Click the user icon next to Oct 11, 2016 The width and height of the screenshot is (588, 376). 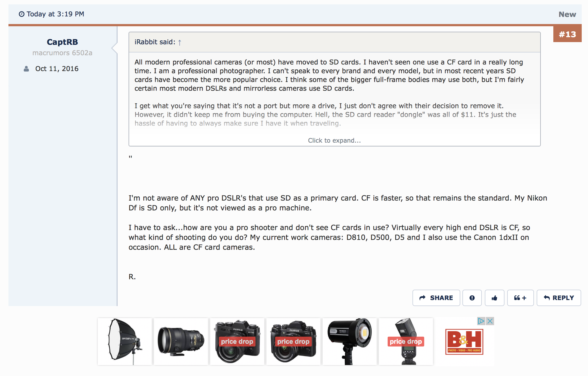(x=26, y=69)
